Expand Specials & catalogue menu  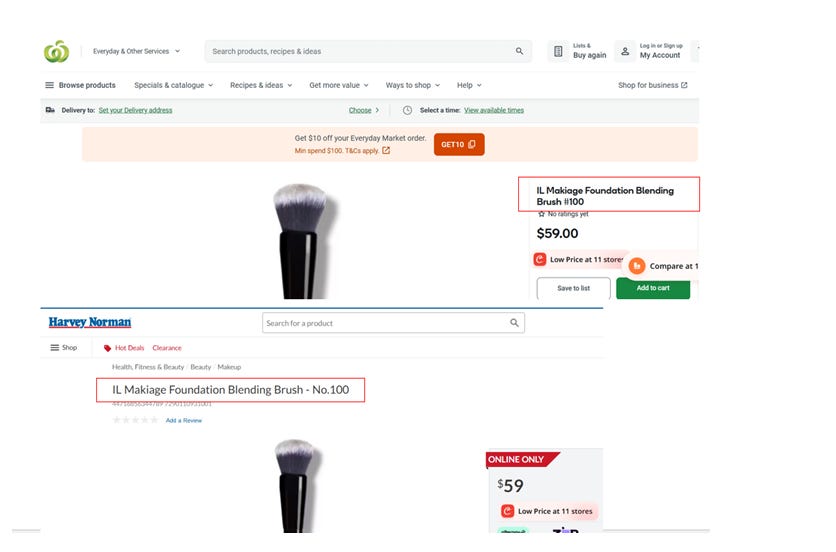pyautogui.click(x=174, y=85)
